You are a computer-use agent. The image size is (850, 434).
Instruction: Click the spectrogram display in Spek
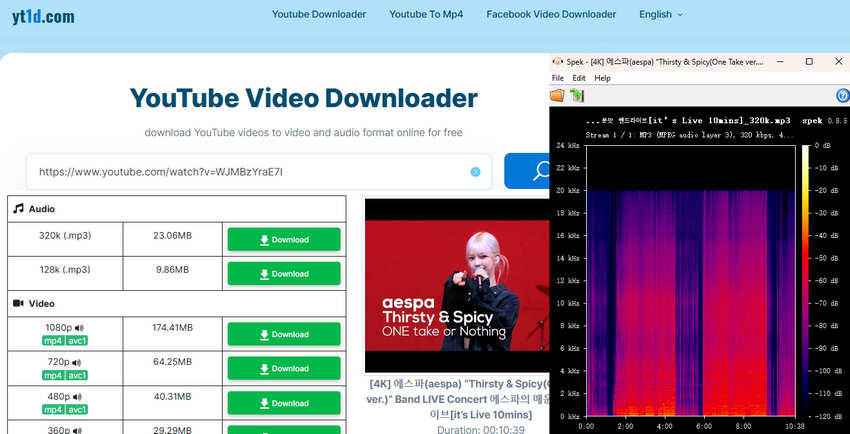[691, 281]
